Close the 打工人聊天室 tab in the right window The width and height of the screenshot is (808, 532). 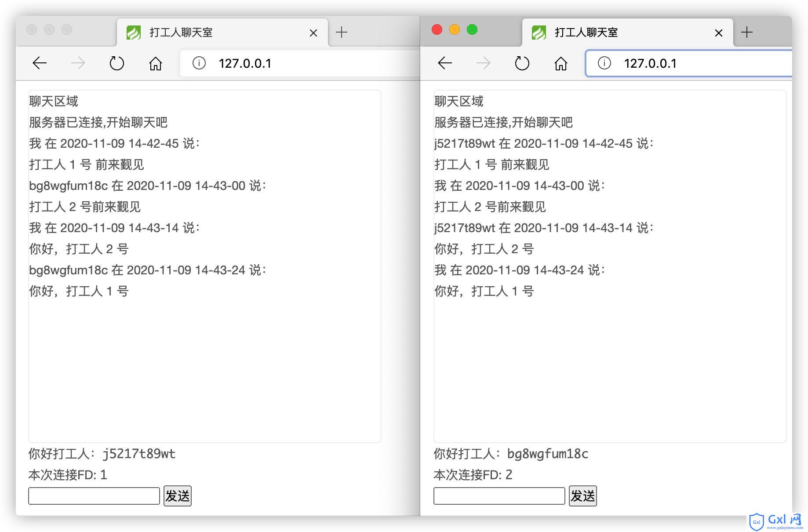(719, 33)
